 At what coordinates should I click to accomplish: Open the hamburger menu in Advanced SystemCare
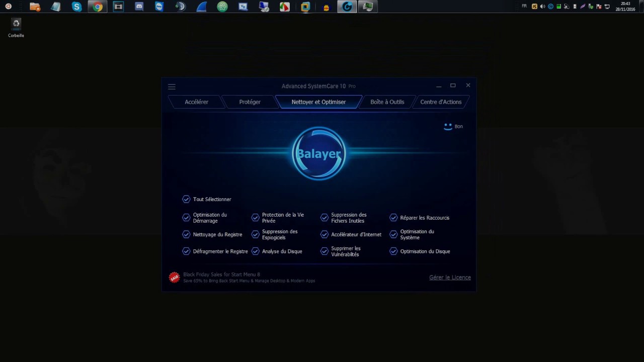click(172, 86)
